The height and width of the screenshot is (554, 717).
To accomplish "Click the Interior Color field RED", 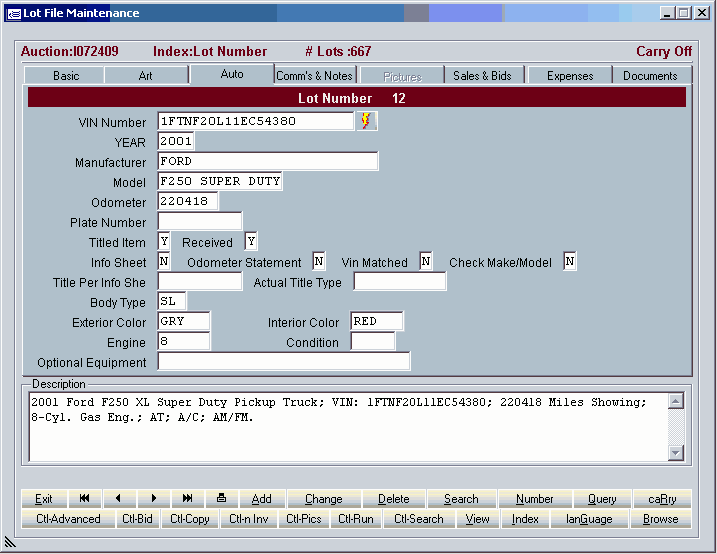I will pos(377,321).
